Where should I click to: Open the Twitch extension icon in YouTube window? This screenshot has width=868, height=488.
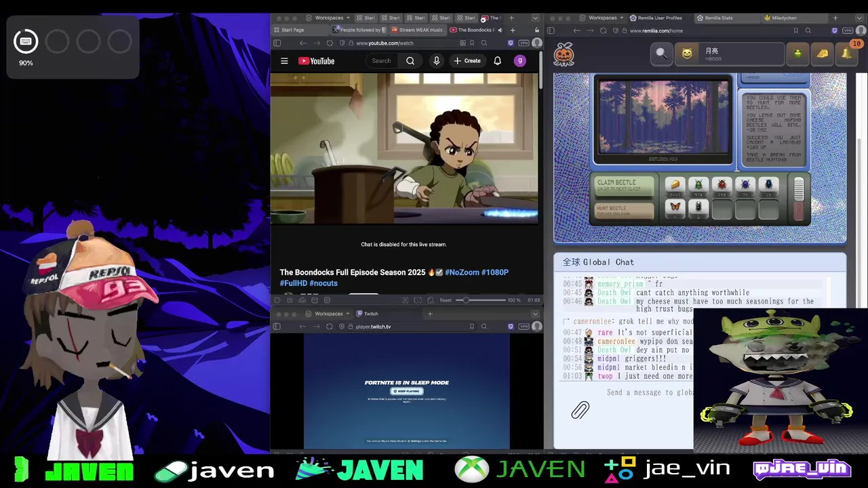coord(511,43)
